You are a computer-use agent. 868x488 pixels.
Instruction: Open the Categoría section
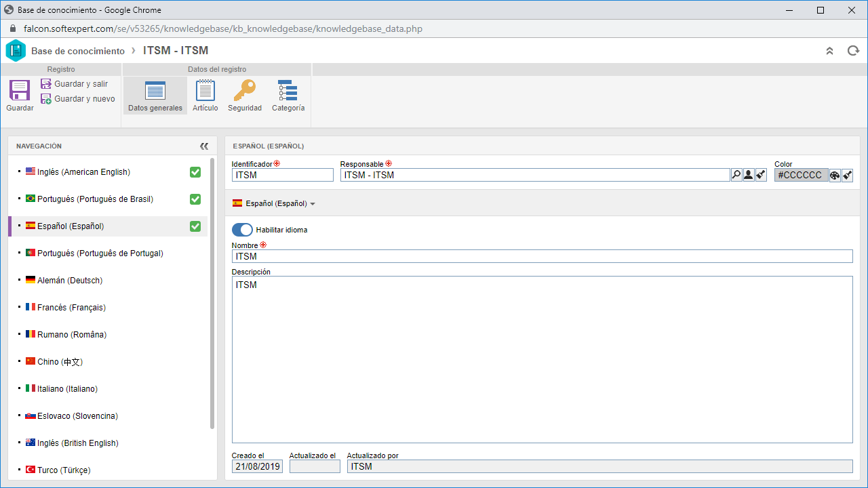click(288, 96)
